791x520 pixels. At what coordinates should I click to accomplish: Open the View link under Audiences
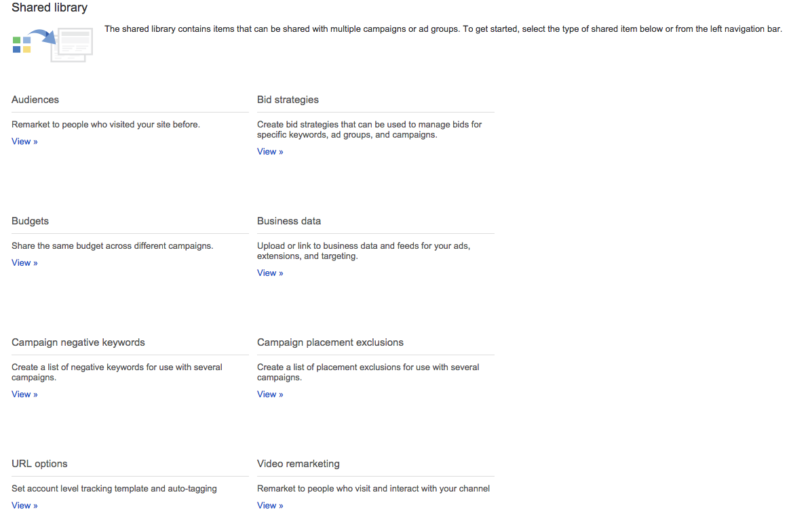(24, 142)
